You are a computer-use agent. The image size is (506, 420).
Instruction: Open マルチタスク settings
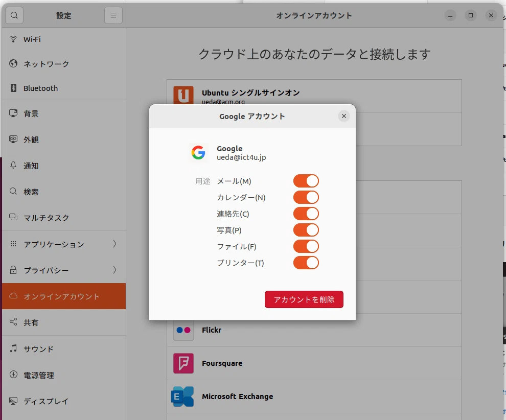[64, 217]
